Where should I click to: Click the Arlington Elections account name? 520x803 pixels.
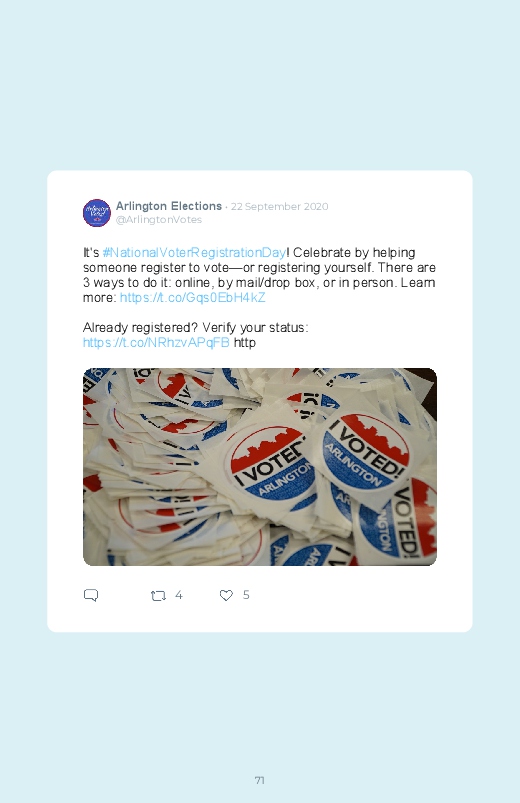[169, 206]
